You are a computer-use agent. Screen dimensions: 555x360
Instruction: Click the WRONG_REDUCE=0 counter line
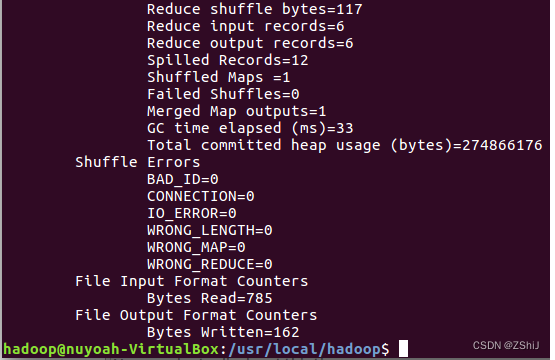210,264
